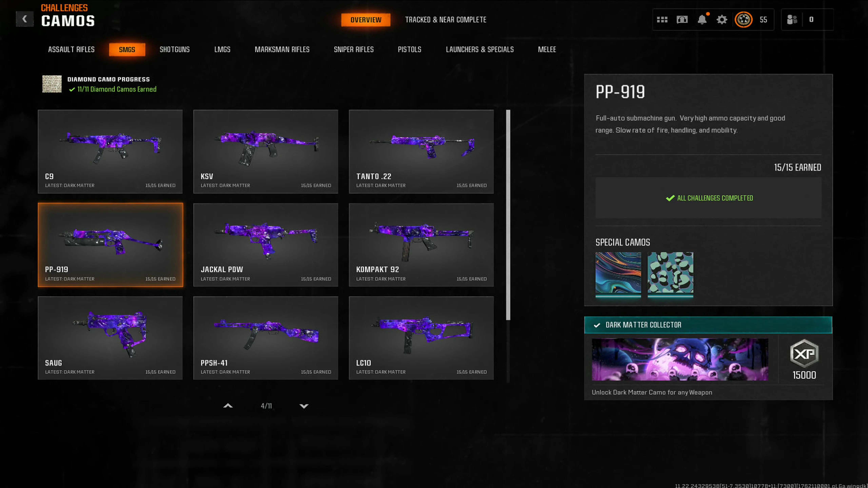
Task: Select the Jackal PDW weapon card
Action: [265, 245]
